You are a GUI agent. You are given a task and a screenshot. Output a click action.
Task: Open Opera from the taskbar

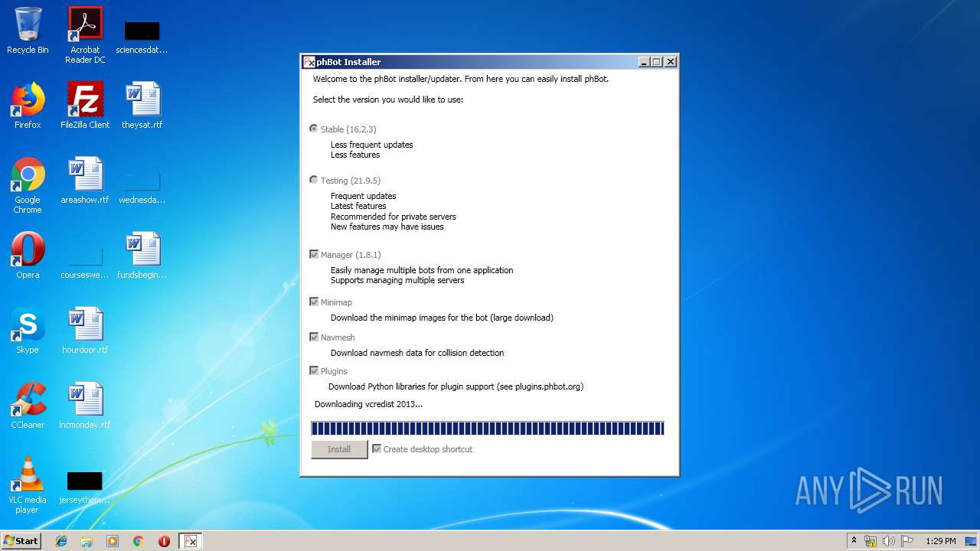[x=164, y=541]
